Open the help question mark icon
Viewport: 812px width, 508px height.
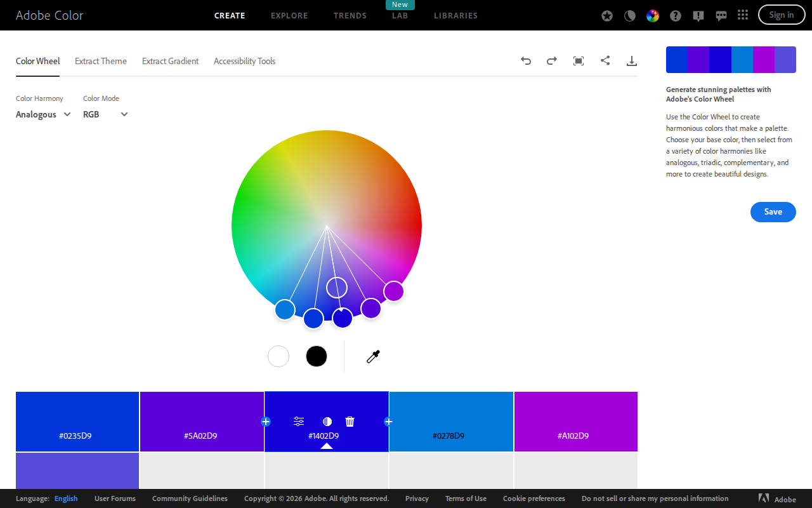(x=676, y=16)
